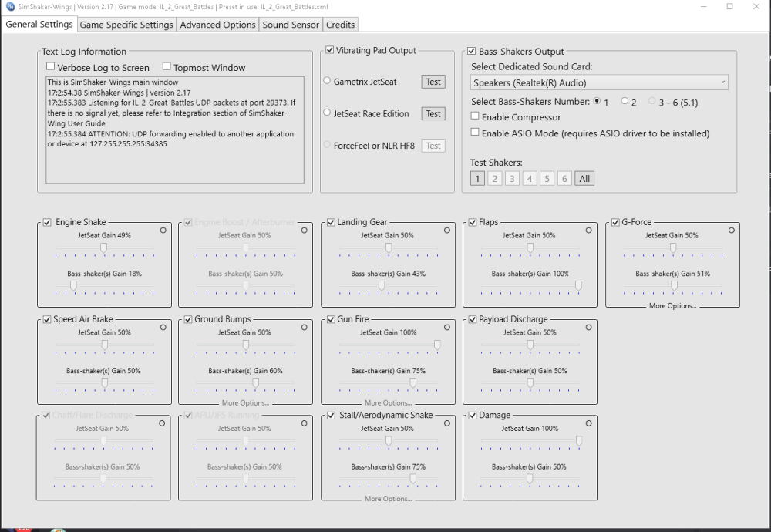The image size is (771, 532).
Task: Click Stall/Aerodynamic Shake Bass-shaker Gain slider thumb
Action: tap(413, 479)
